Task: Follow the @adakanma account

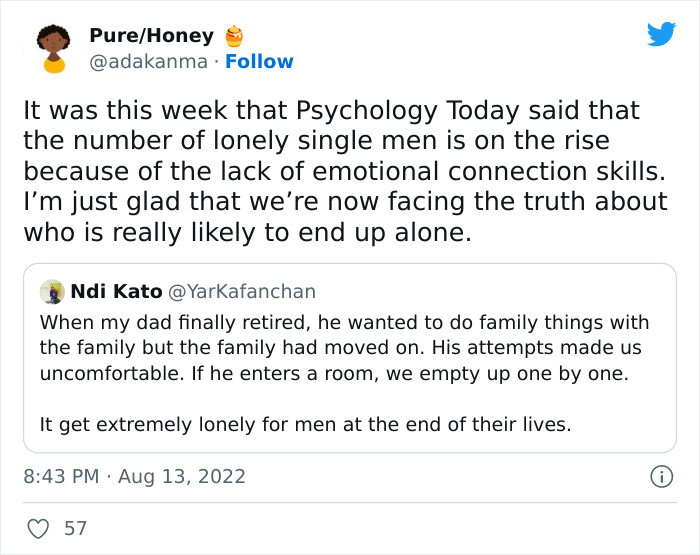Action: [259, 62]
